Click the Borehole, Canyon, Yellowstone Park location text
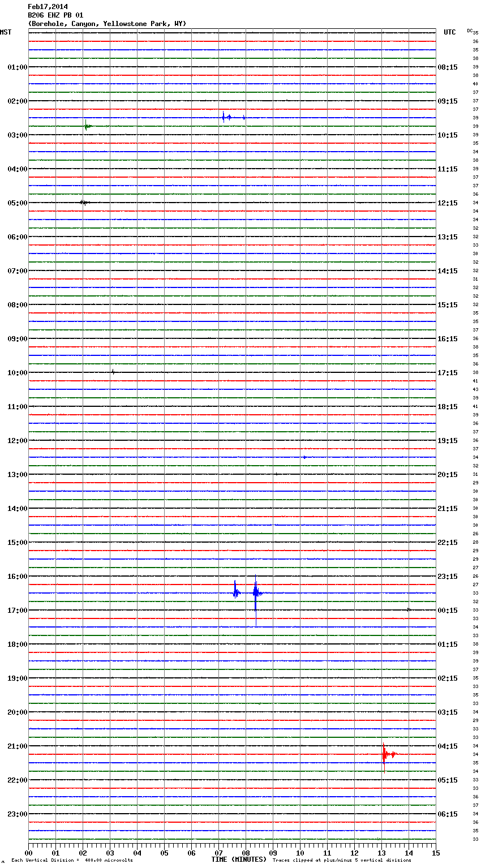 (107, 24)
